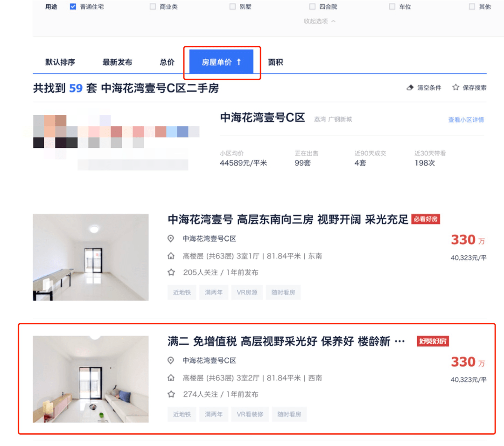Sort by 默认排序 tab
504x446 pixels.
pos(60,62)
